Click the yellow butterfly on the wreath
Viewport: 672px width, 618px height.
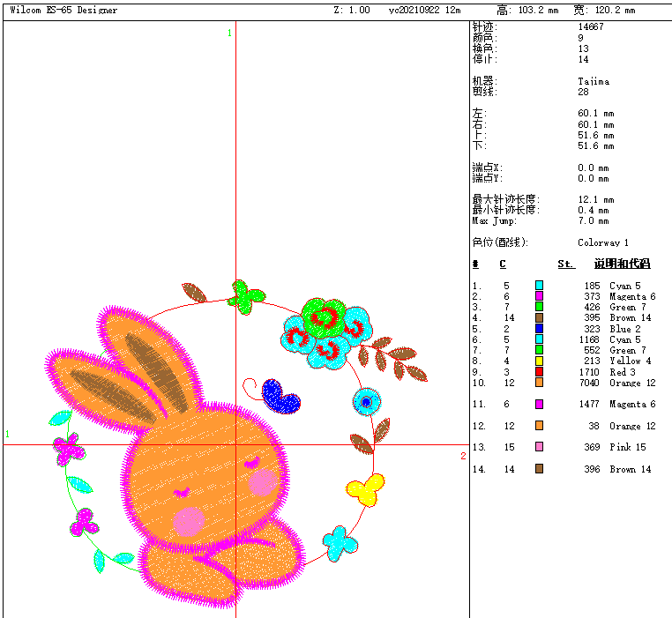tap(365, 488)
